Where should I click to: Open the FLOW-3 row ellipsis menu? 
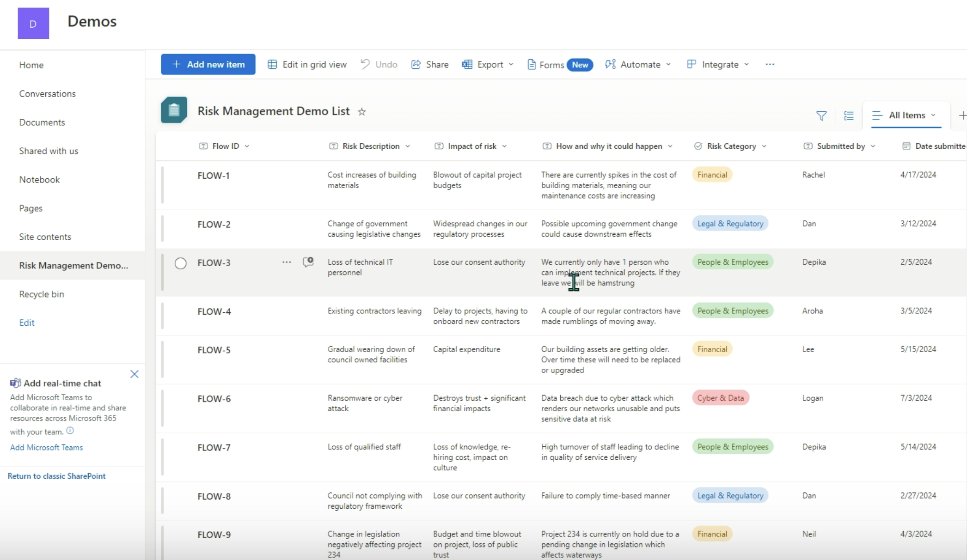tap(286, 262)
